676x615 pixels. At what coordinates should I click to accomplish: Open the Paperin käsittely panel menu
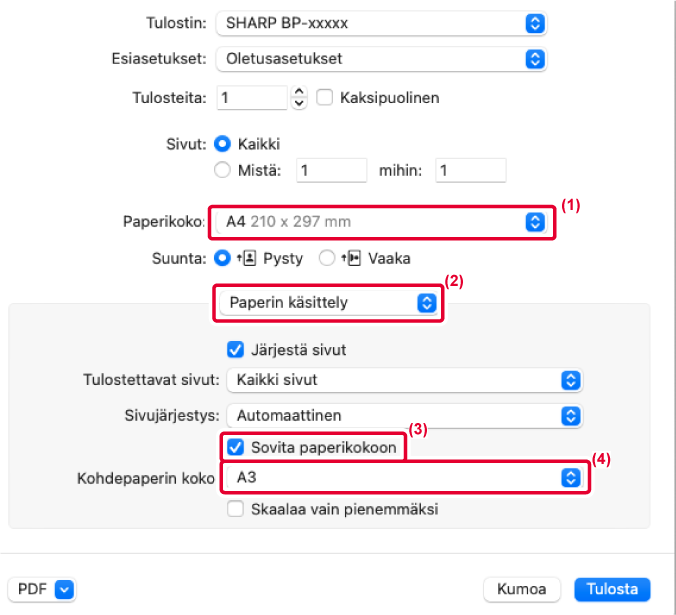coord(329,303)
